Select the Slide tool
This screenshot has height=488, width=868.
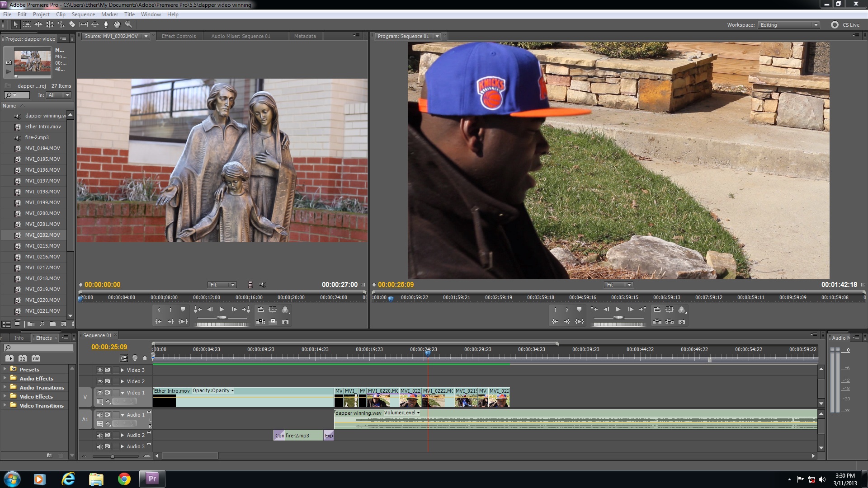click(95, 24)
